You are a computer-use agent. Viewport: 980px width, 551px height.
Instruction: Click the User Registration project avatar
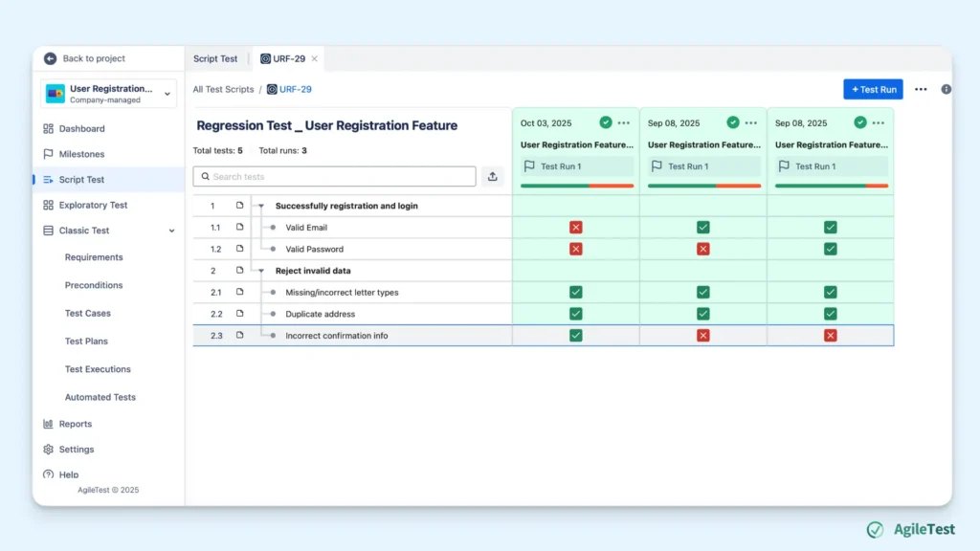pos(55,94)
